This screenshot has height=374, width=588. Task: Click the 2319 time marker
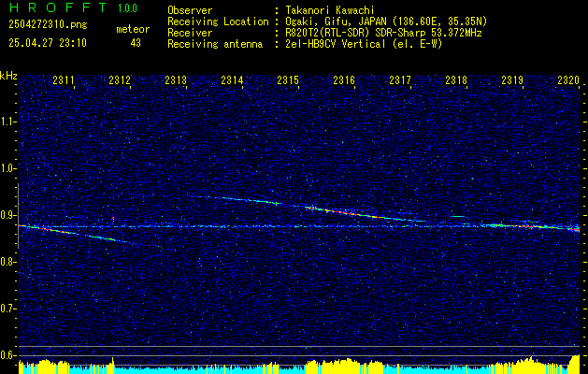click(512, 79)
